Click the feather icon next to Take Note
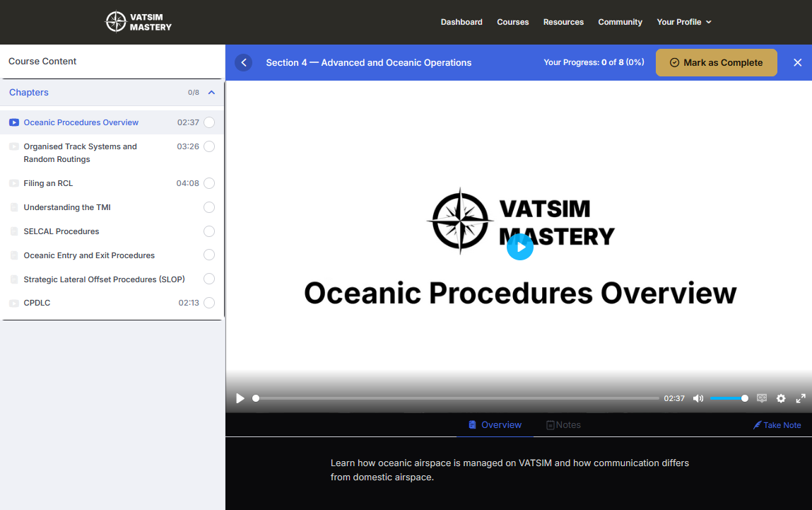The image size is (812, 510). point(757,425)
